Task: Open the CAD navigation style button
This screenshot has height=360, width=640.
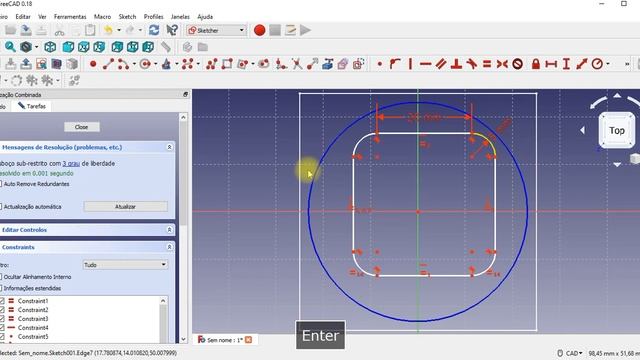Action: tap(570, 353)
